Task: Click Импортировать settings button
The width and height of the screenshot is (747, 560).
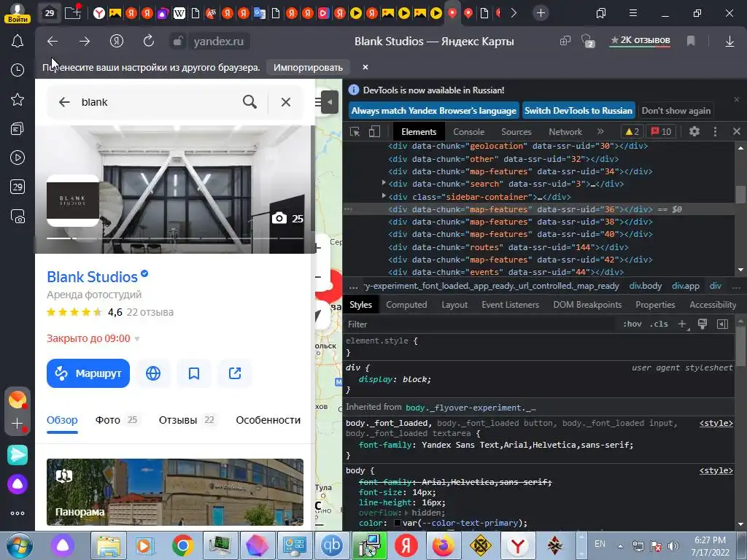Action: (x=308, y=67)
